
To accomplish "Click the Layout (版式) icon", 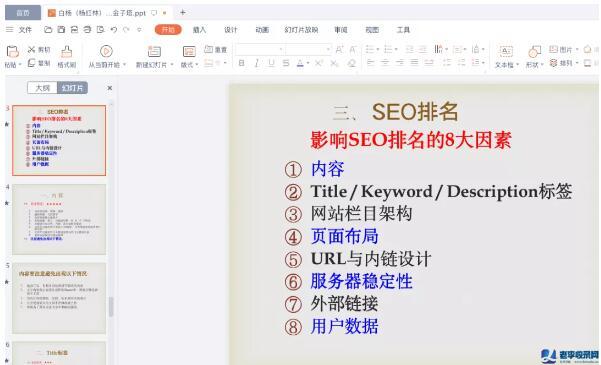I will tap(189, 51).
